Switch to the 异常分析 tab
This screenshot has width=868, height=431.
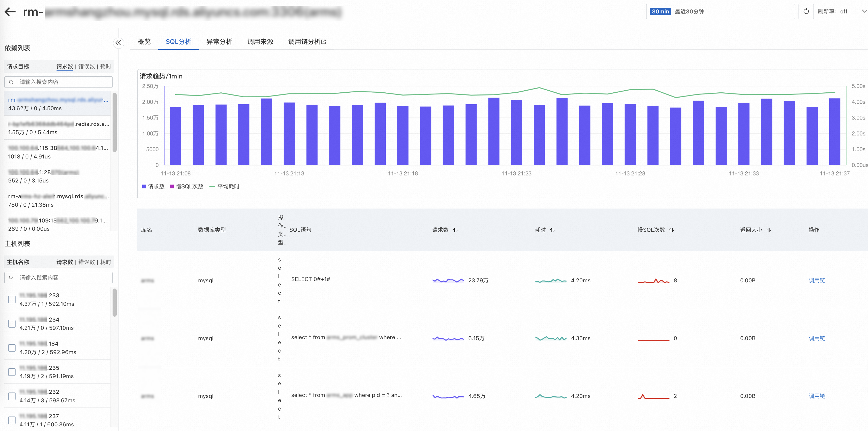coord(219,42)
